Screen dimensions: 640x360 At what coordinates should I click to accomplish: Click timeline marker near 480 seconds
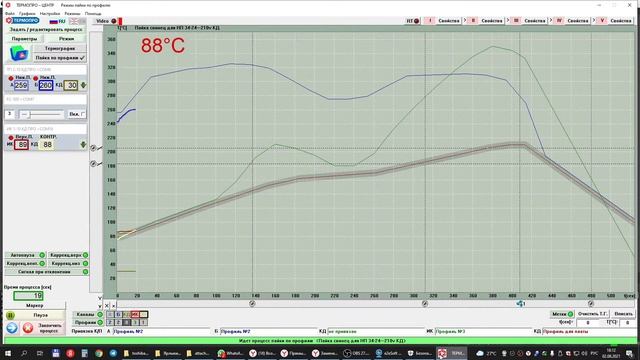pos(591,304)
